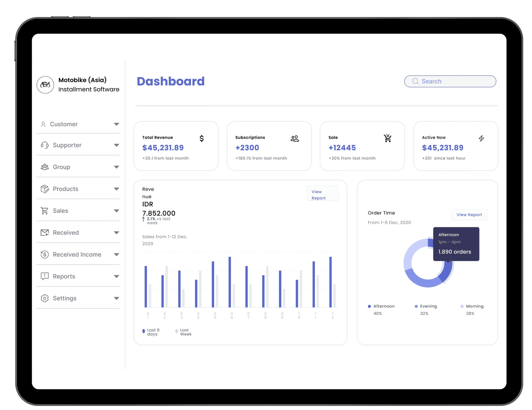Click the magnifier icon in Search
532x410 pixels.
(415, 81)
